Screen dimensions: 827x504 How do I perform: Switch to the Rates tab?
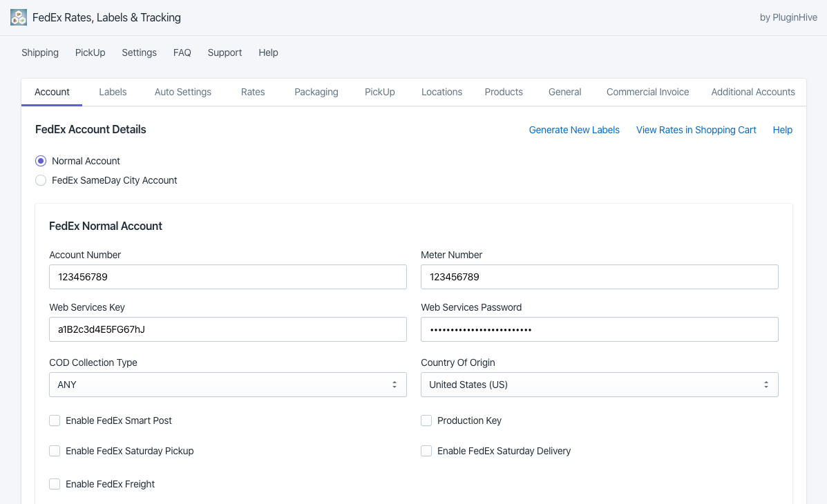pos(253,93)
